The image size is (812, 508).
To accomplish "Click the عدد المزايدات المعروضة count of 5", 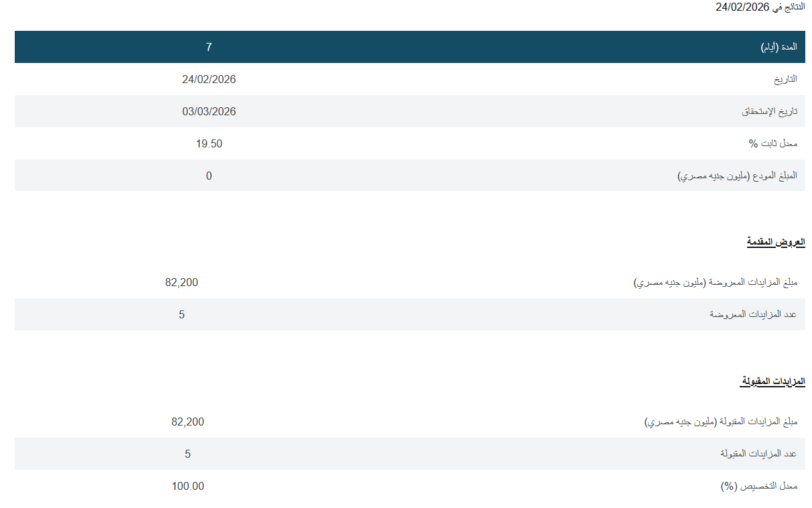I will 182,314.
